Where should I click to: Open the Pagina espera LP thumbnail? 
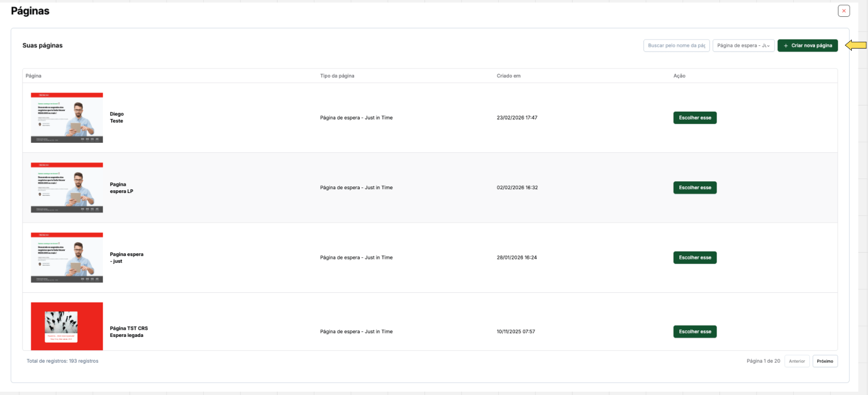[67, 187]
